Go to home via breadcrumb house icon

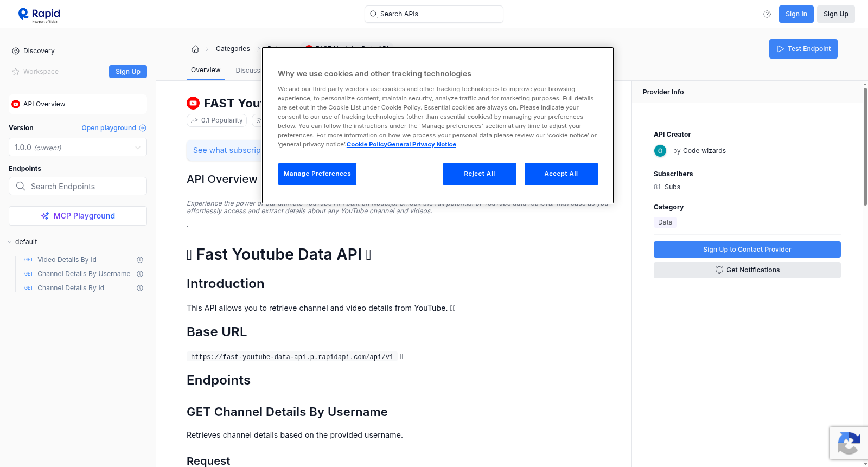[195, 49]
